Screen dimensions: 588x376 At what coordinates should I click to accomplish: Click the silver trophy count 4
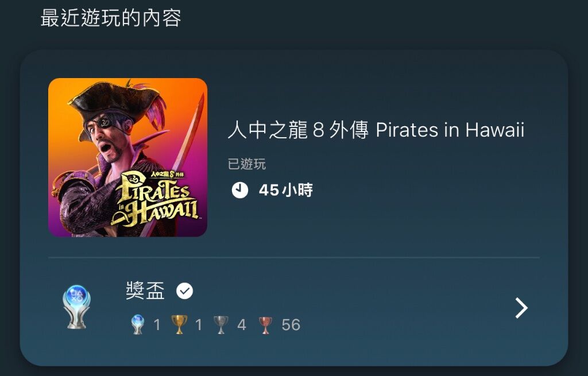tap(242, 325)
